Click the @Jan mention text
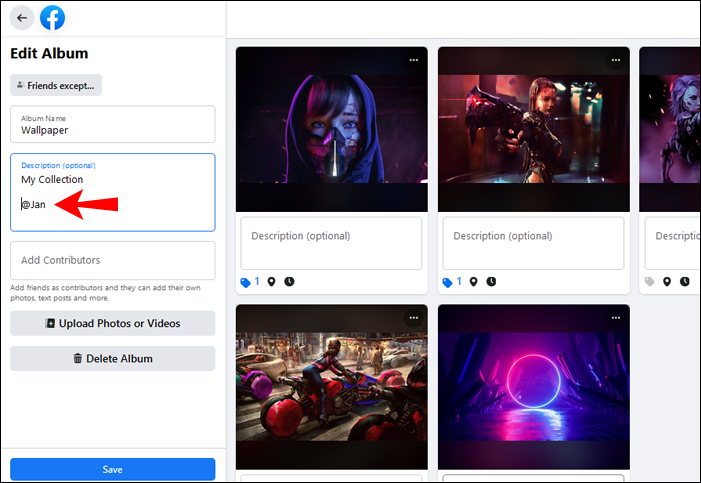 pyautogui.click(x=34, y=205)
